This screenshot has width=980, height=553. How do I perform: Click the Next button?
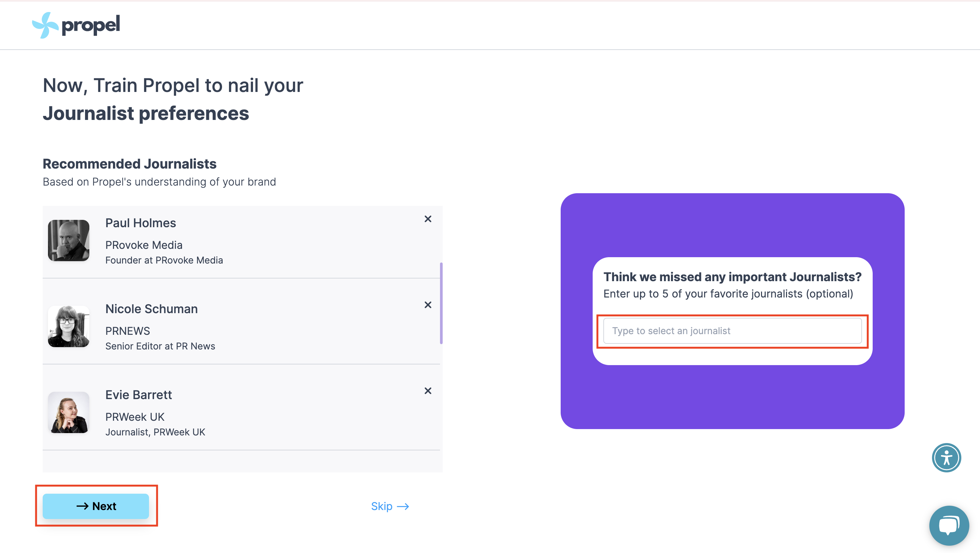[x=96, y=506]
